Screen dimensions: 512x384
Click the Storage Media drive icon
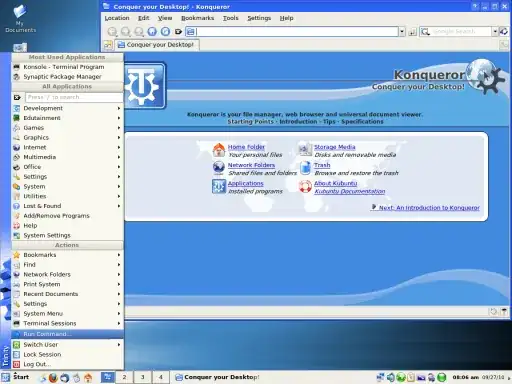click(305, 150)
